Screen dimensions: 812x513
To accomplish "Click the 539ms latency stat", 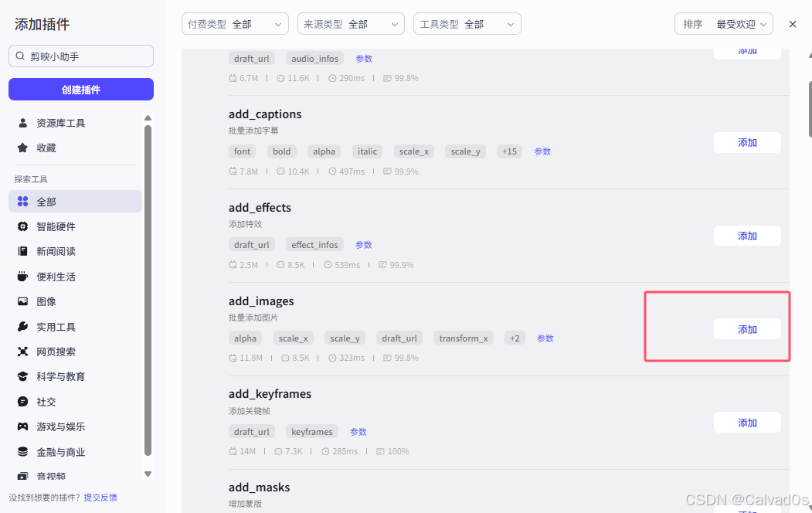I will point(341,265).
